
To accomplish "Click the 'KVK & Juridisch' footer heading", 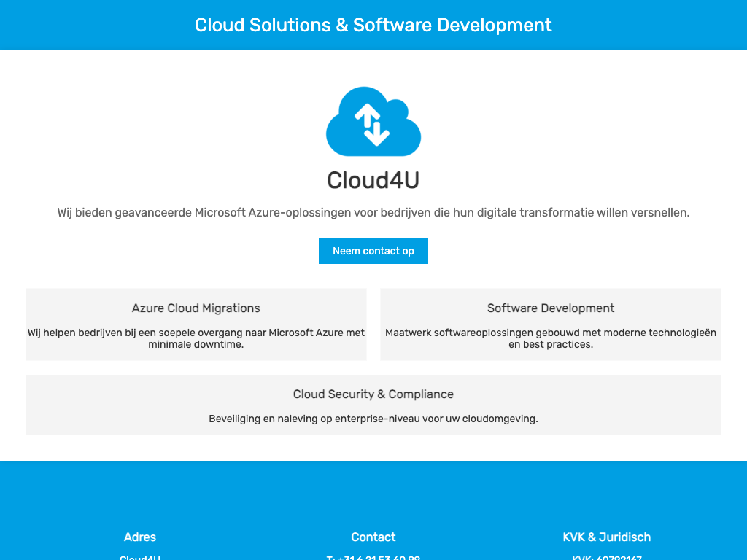I will coord(606,537).
